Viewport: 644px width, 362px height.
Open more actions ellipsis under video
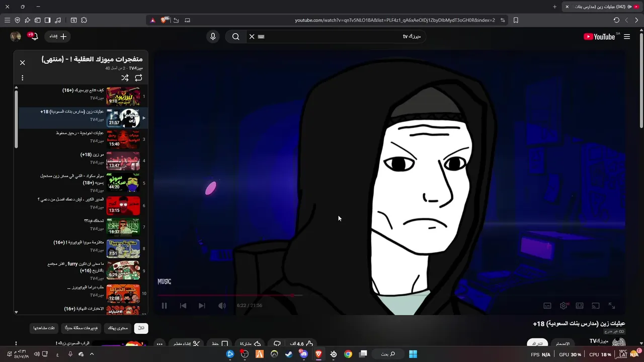pos(159,344)
